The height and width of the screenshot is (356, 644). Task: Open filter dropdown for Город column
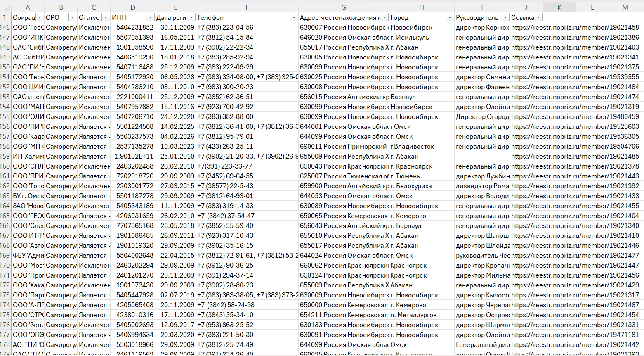tap(450, 17)
